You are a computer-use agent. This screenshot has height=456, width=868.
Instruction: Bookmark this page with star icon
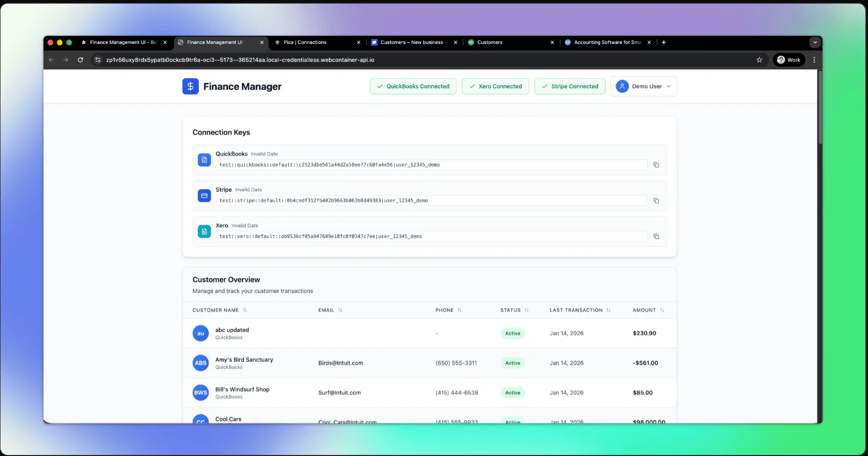(759, 60)
